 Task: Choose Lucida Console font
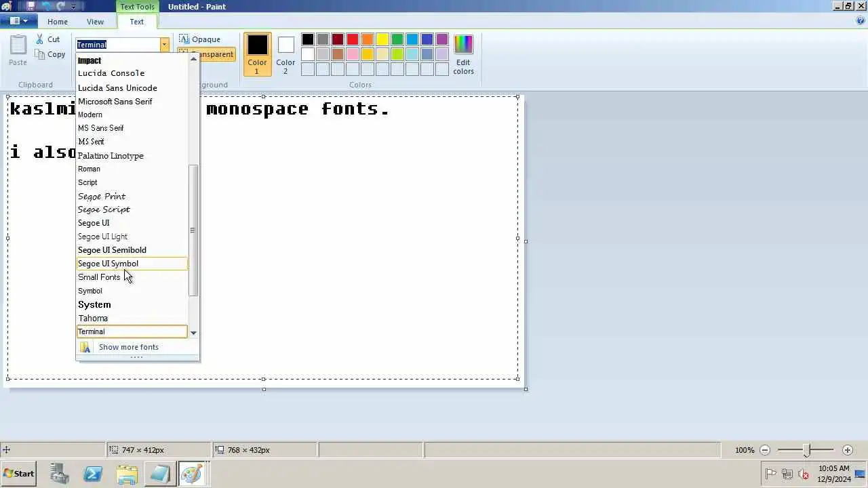132,73
